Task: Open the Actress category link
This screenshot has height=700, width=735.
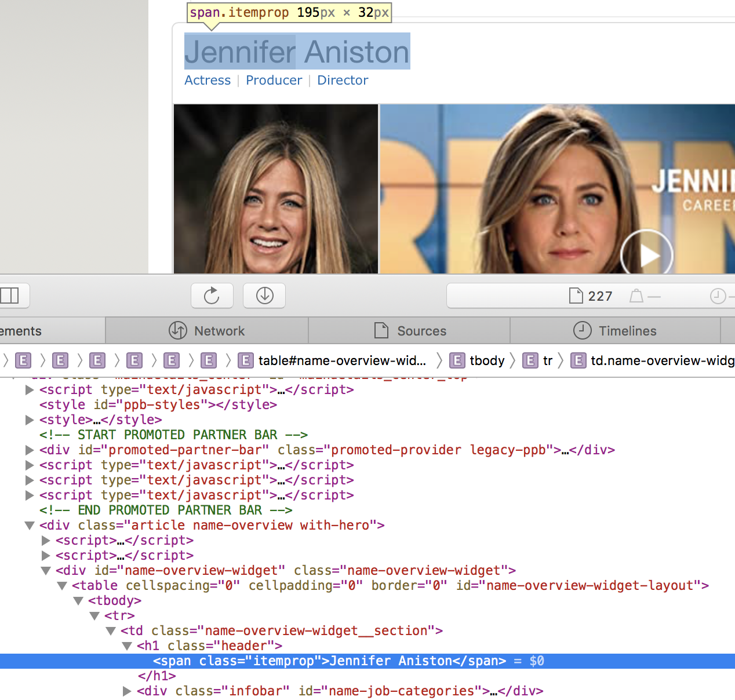Action: [208, 80]
